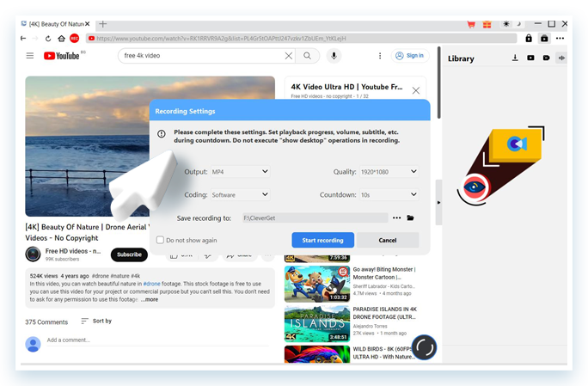Open Go away! Biting Monster video thumbnail

[x=317, y=284]
